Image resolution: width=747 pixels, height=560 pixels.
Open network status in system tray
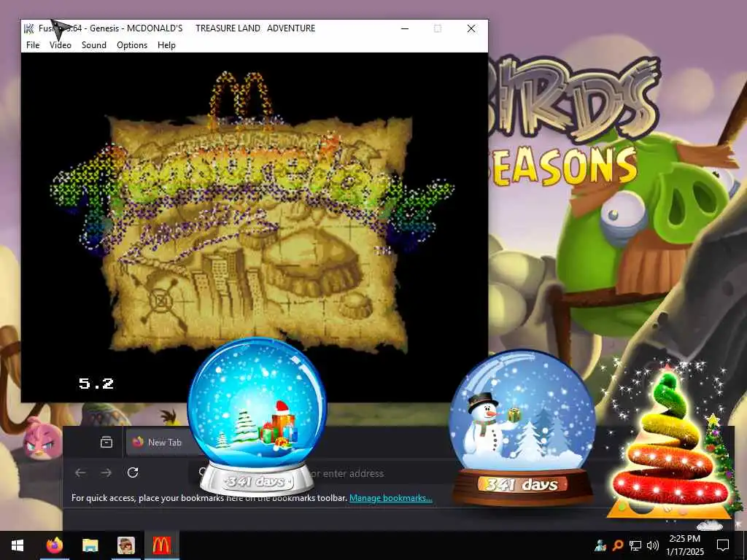(x=635, y=545)
